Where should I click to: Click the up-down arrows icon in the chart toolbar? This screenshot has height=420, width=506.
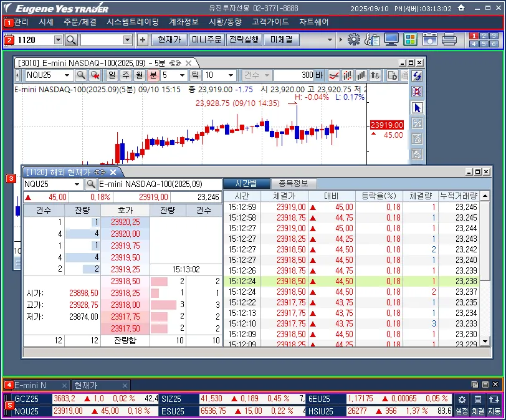click(375, 76)
